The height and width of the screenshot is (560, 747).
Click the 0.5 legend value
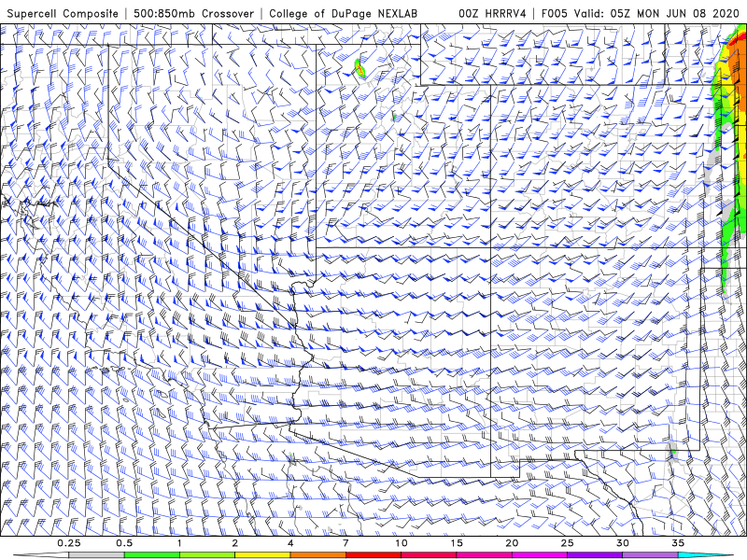click(x=124, y=543)
